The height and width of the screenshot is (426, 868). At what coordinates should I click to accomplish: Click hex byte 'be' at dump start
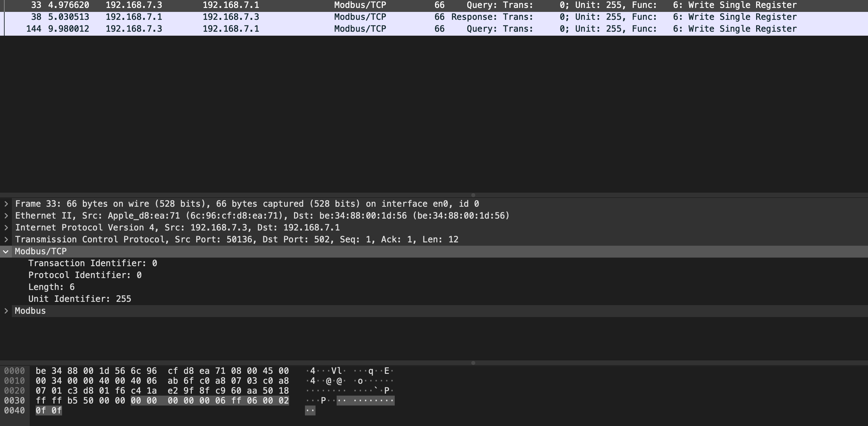(41, 371)
